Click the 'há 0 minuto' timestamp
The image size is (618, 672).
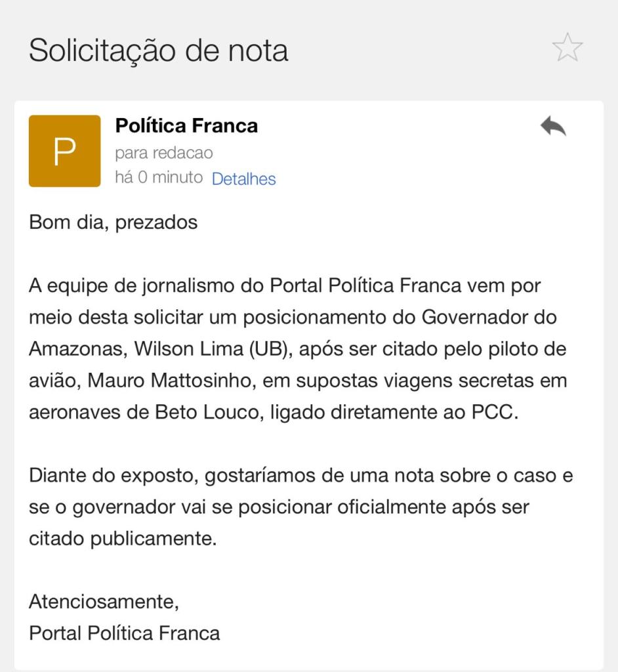point(158,178)
